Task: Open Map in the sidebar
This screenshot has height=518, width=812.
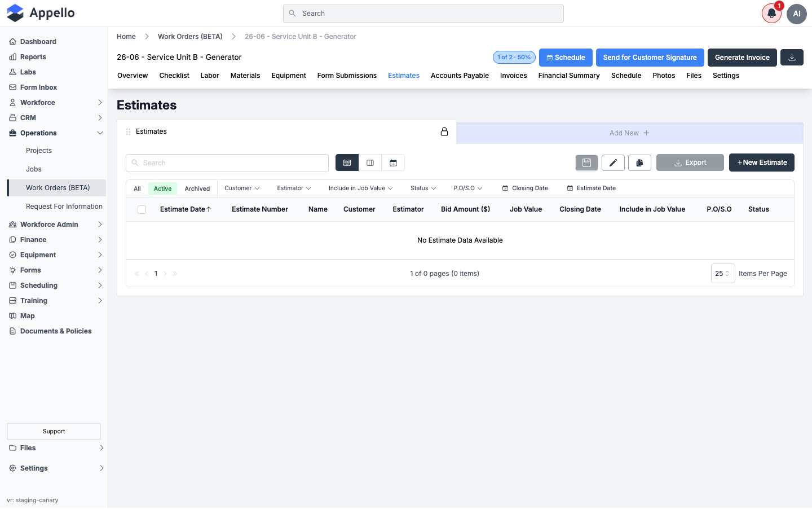Action: [x=28, y=316]
